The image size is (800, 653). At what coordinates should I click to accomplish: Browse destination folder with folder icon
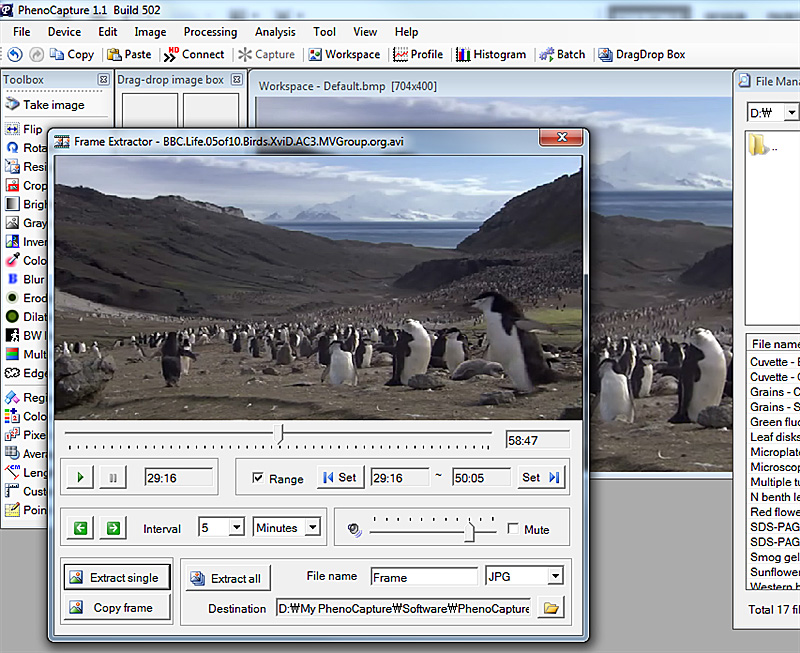(x=550, y=607)
